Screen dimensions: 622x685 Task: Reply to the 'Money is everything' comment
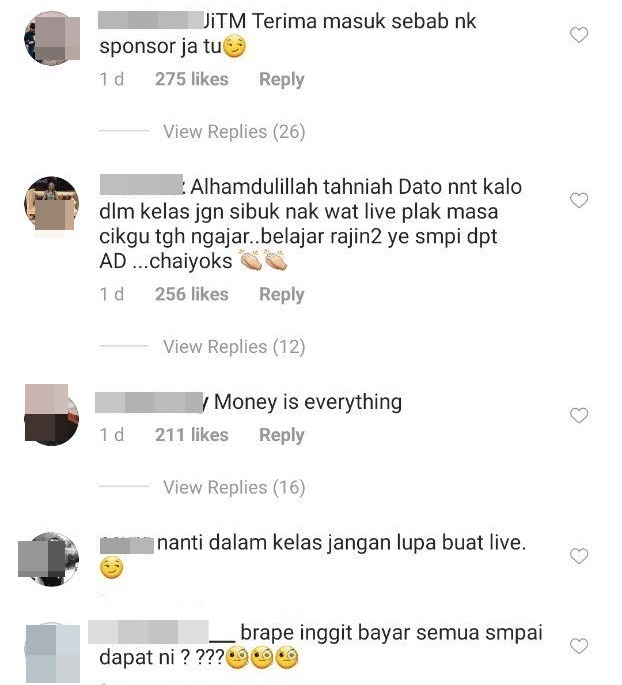click(281, 435)
